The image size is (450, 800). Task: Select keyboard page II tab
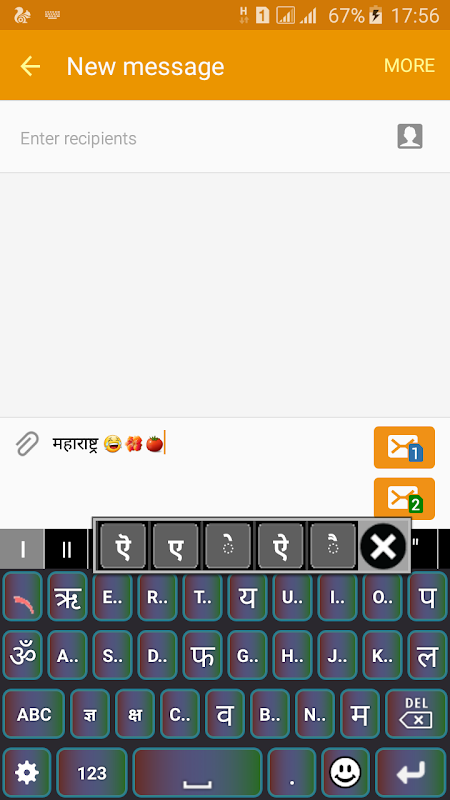(x=66, y=549)
